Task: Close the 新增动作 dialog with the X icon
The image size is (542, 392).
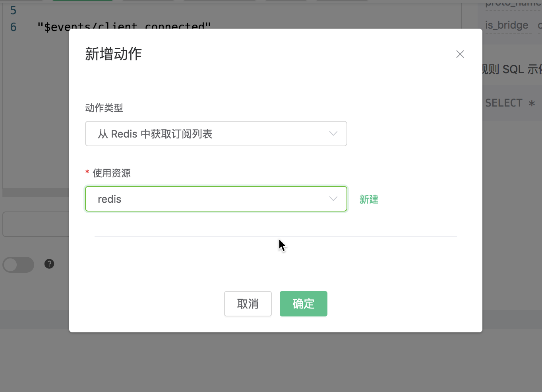Action: click(x=460, y=54)
